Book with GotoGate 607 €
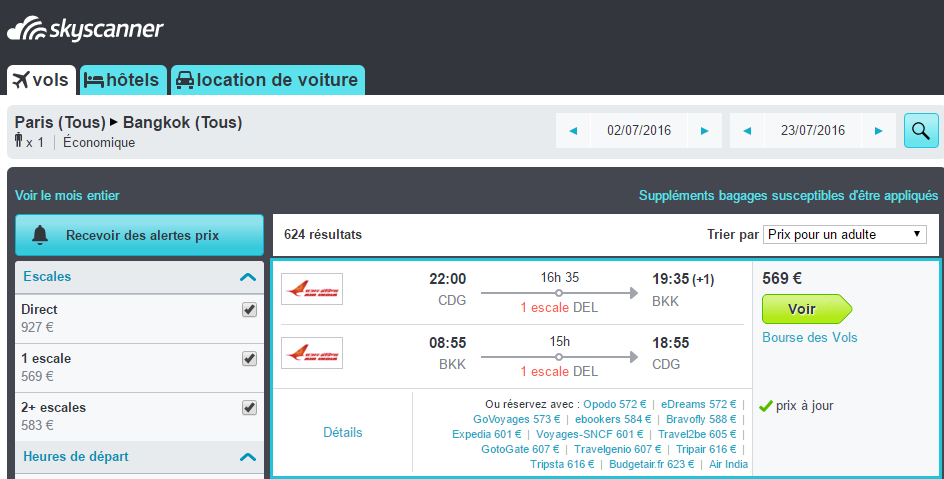The width and height of the screenshot is (944, 479). coord(520,450)
